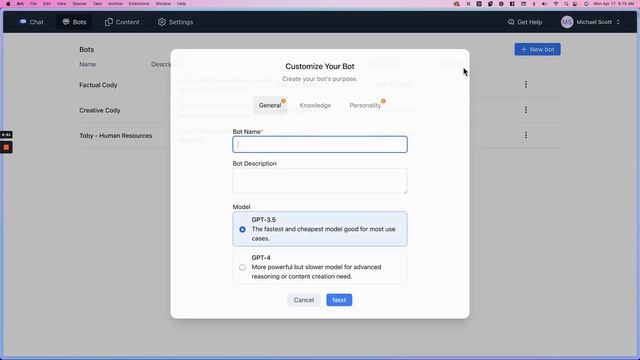Image resolution: width=640 pixels, height=360 pixels.
Task: Focus the Bot Name input field
Action: [320, 144]
